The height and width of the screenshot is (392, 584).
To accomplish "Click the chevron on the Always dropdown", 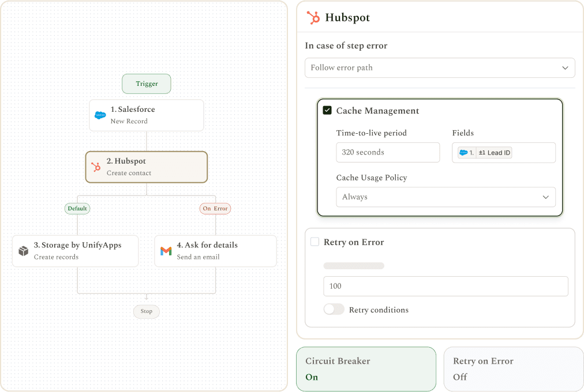I will click(546, 197).
